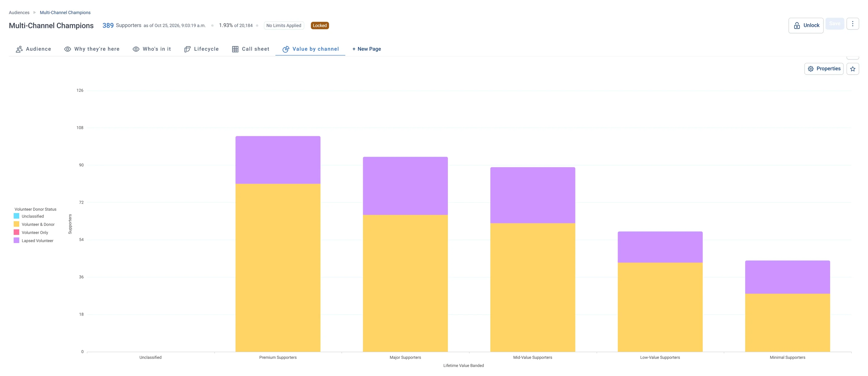This screenshot has height=376, width=868.
Task: Open the Audience tab
Action: [33, 49]
